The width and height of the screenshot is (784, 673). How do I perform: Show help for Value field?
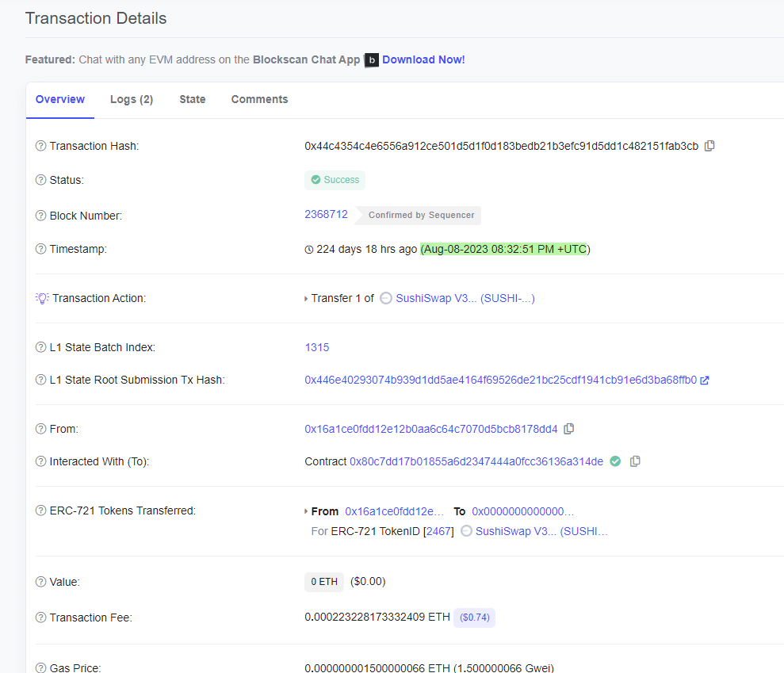tap(40, 582)
